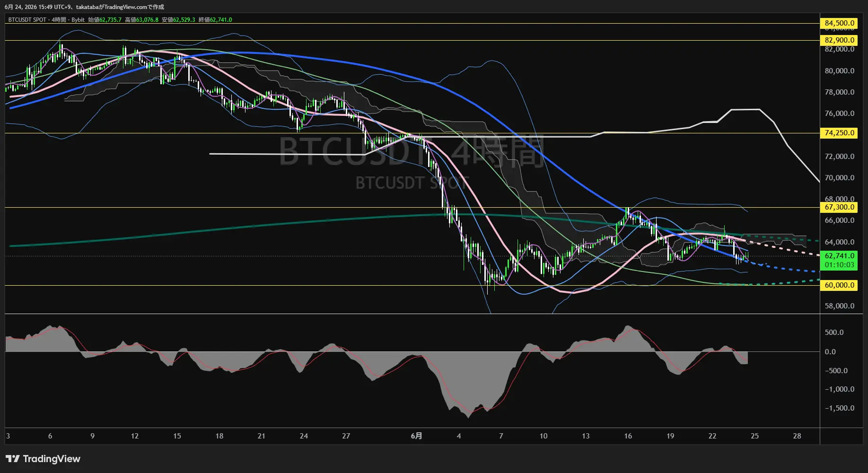
Task: Click the 76,000.0 price scale label
Action: tap(840, 114)
